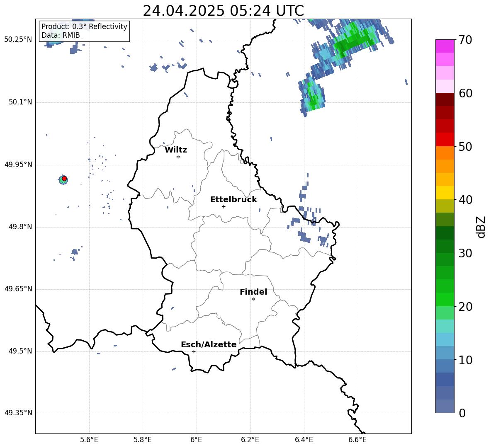This screenshot has height=448, width=491.
Task: Click the Ettelbruck cross marker
Action: pos(224,206)
